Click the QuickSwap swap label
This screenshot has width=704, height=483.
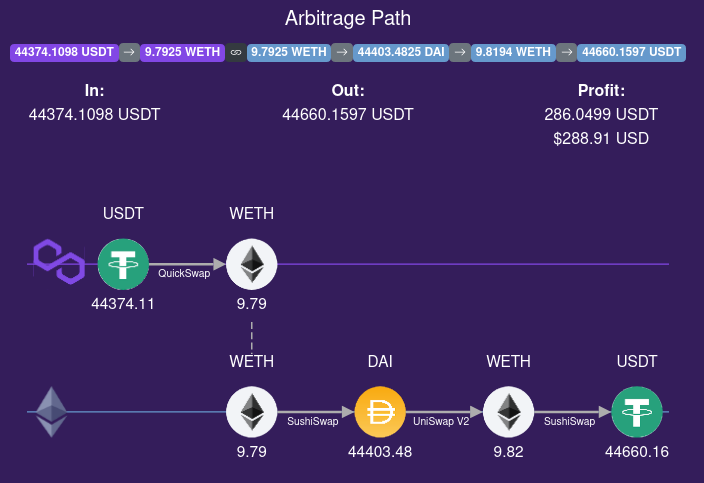(x=184, y=273)
